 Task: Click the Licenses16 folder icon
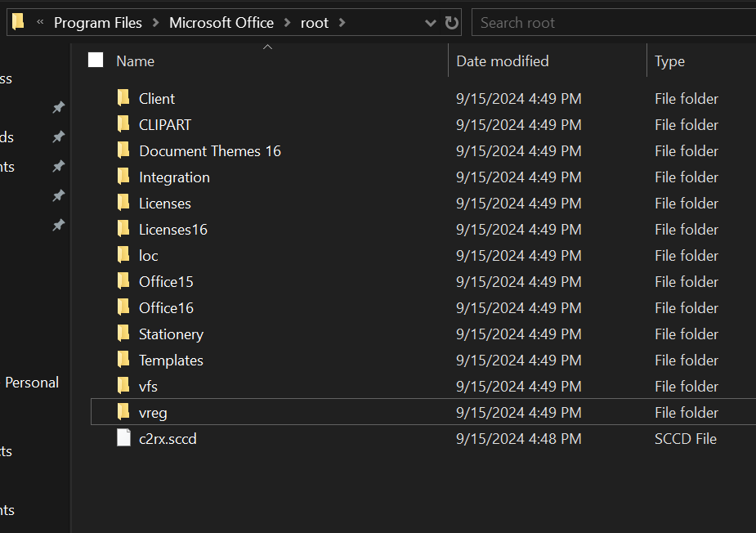pyautogui.click(x=123, y=229)
